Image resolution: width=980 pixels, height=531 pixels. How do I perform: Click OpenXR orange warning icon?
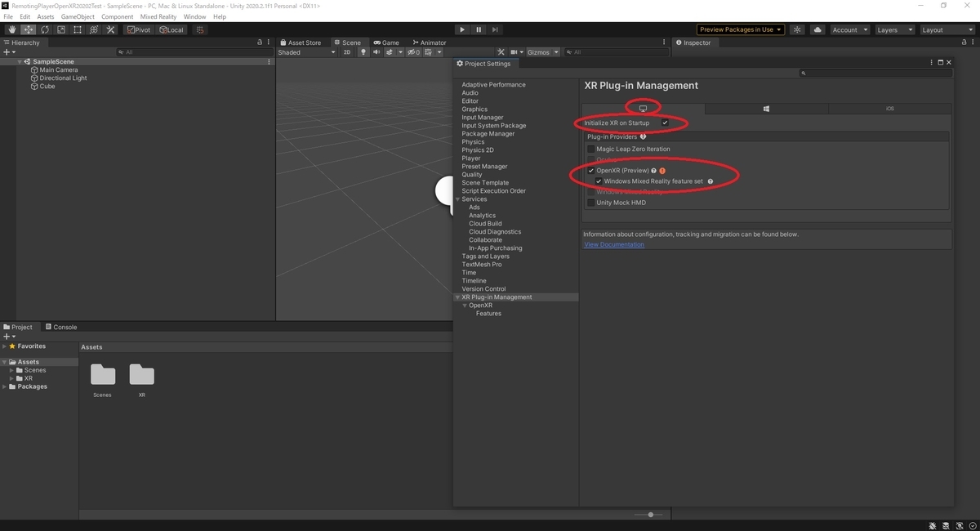[662, 171]
